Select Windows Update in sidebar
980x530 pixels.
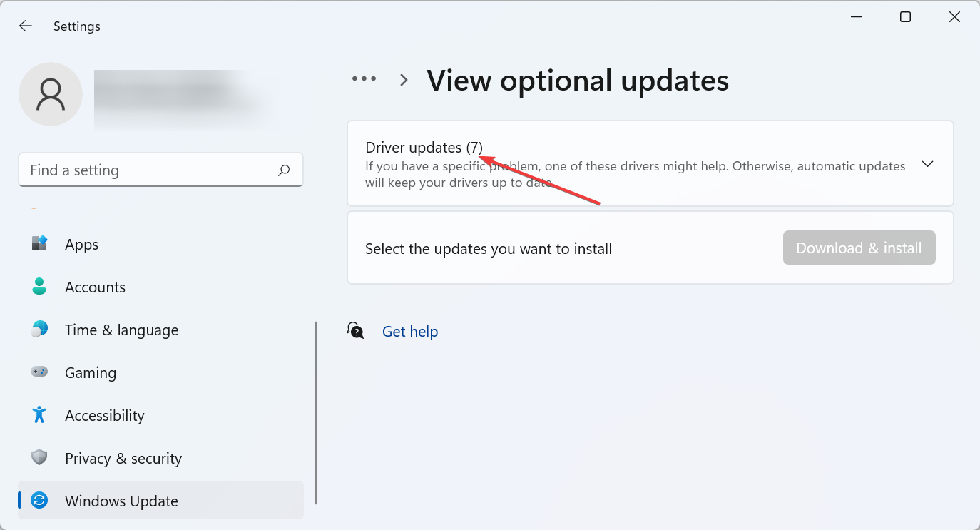[x=161, y=501]
